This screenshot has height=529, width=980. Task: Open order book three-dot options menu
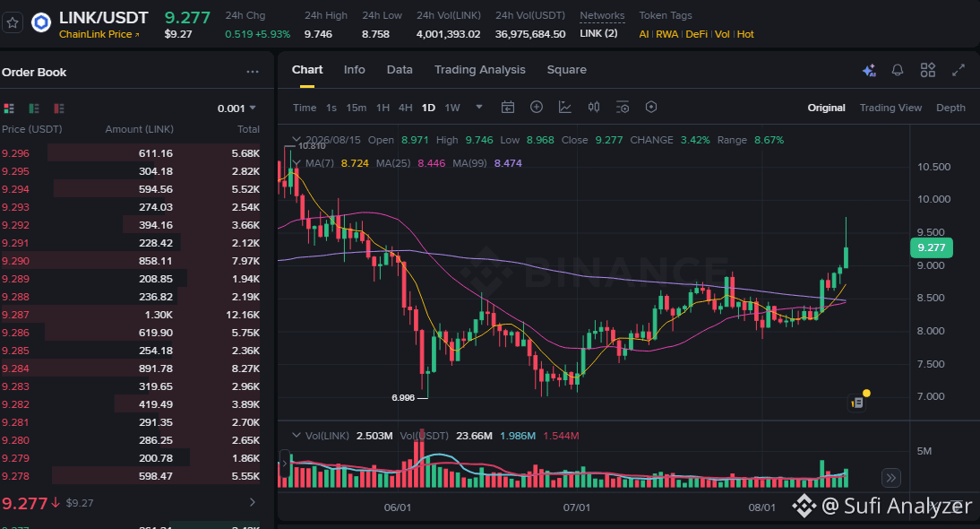pos(253,72)
